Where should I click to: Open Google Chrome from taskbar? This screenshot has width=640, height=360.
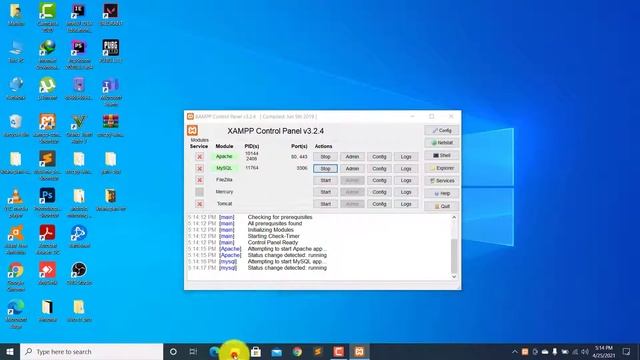(x=297, y=351)
